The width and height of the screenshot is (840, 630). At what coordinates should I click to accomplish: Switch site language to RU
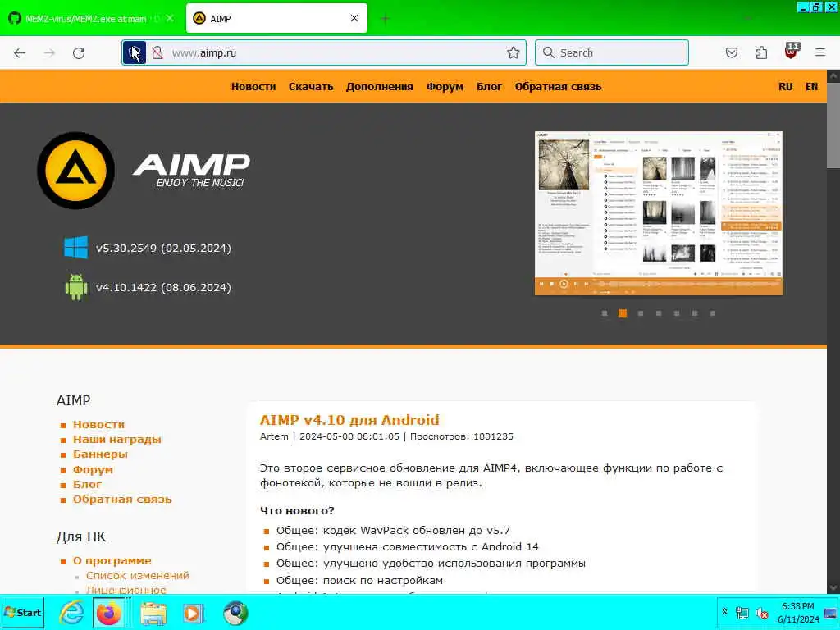[x=785, y=87]
